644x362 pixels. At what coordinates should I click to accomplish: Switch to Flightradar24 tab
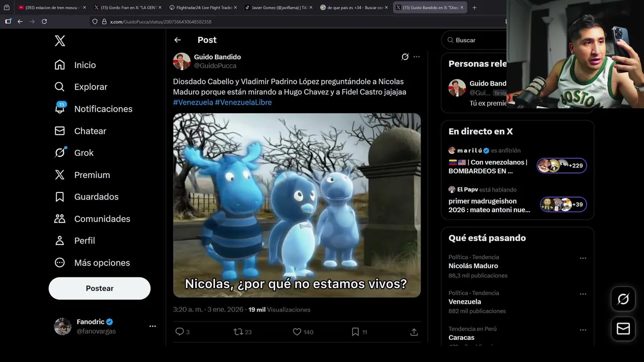(x=203, y=8)
